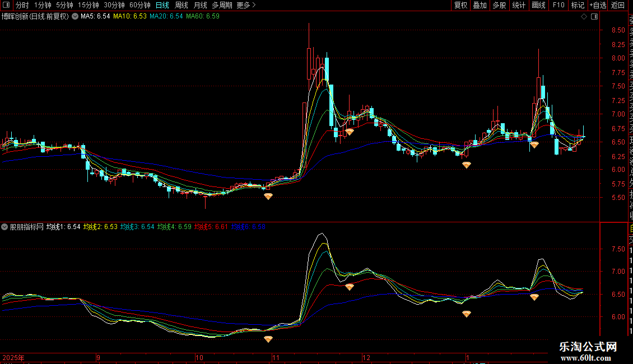The image size is (633, 364).
Task: Click the month 10 marker on the date axis
Action: coord(199,357)
